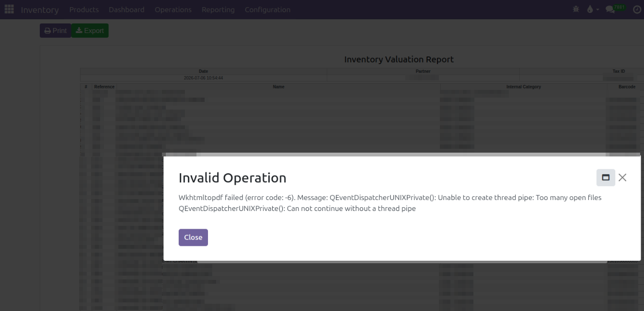Click the Invalid Operation dialog heading
The height and width of the screenshot is (311, 644).
[232, 178]
